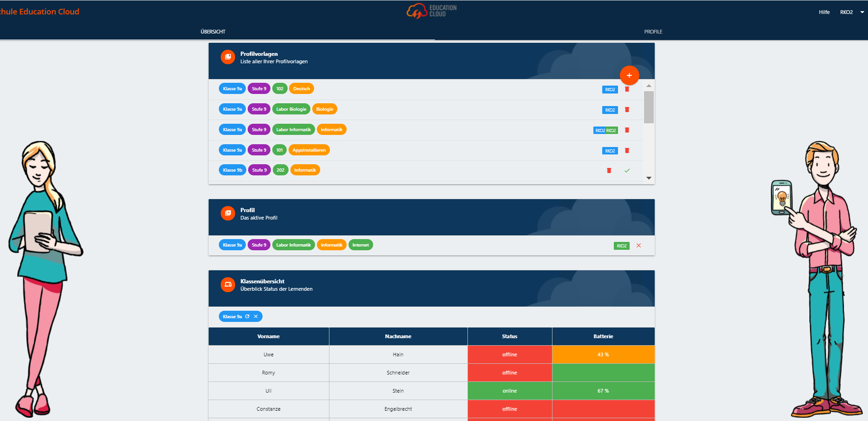868x421 pixels.
Task: Sort by Nachname column header
Action: click(398, 336)
